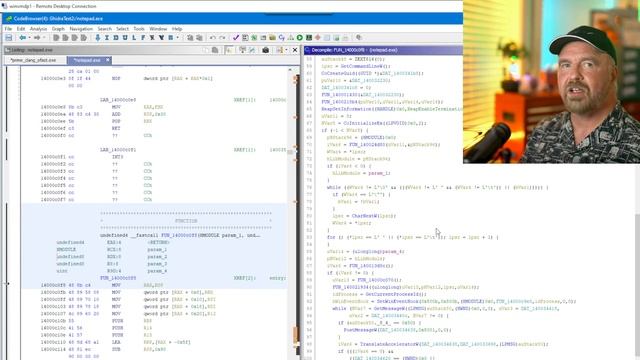The image size is (640, 360).
Task: Open the Help menu
Action: [177, 29]
